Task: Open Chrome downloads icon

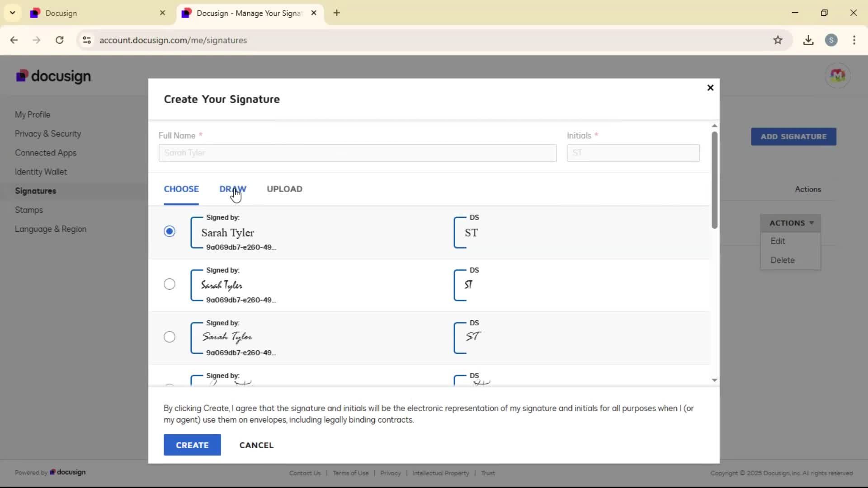Action: pos(808,40)
